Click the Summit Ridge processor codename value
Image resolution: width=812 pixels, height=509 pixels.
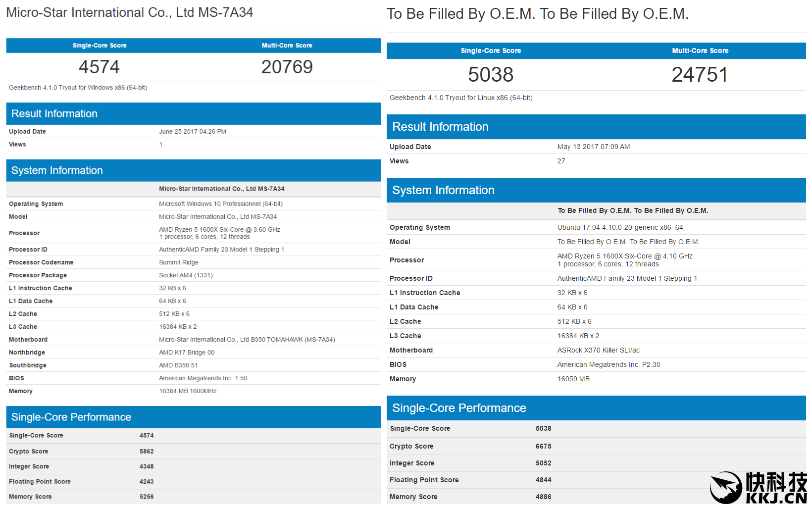click(x=178, y=262)
